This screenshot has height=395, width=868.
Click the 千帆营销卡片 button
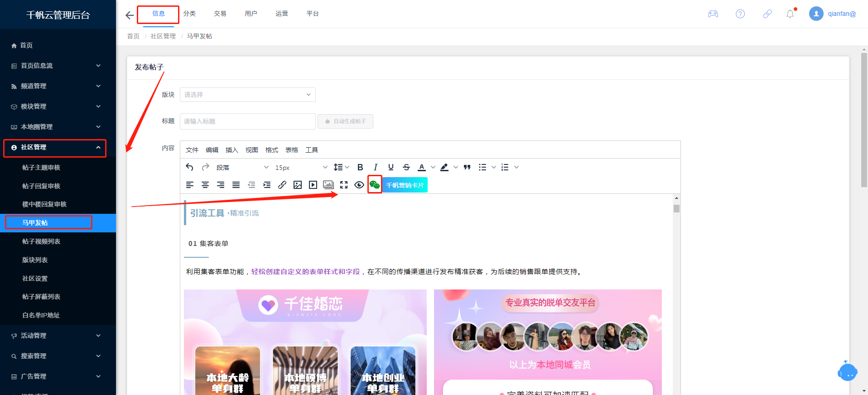coord(405,185)
